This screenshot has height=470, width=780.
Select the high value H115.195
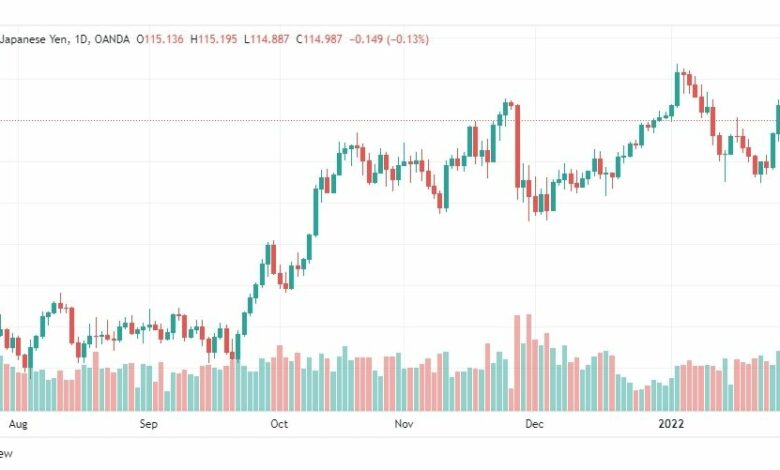click(x=213, y=39)
